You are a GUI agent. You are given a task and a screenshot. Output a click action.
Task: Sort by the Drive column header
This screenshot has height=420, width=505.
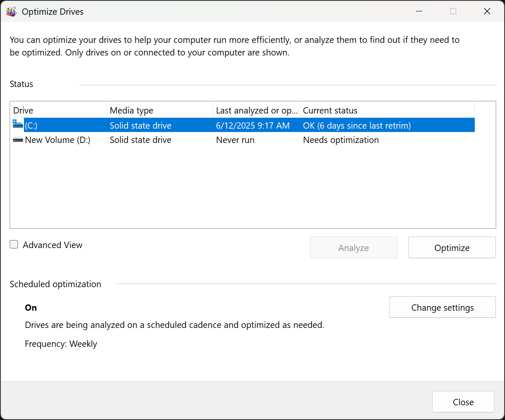[59, 111]
